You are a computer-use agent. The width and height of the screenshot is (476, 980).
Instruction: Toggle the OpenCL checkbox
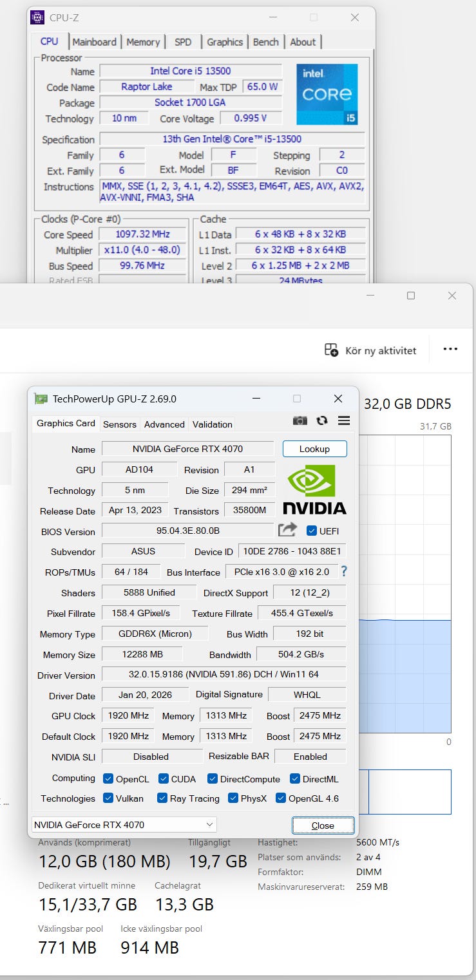click(108, 778)
